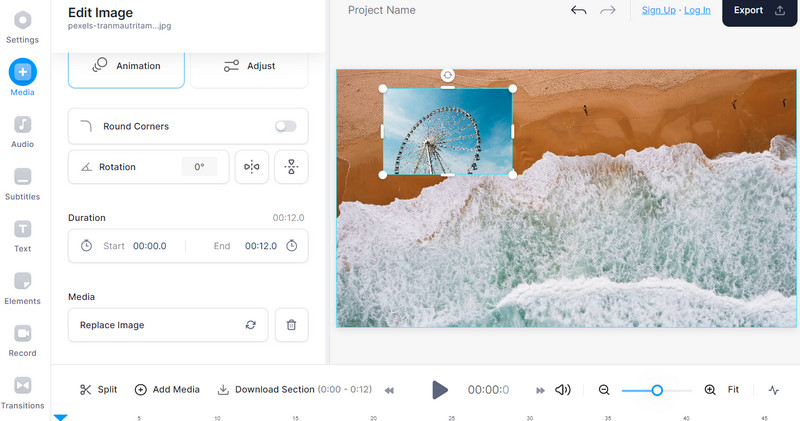Flip image vertically icon

(x=291, y=167)
